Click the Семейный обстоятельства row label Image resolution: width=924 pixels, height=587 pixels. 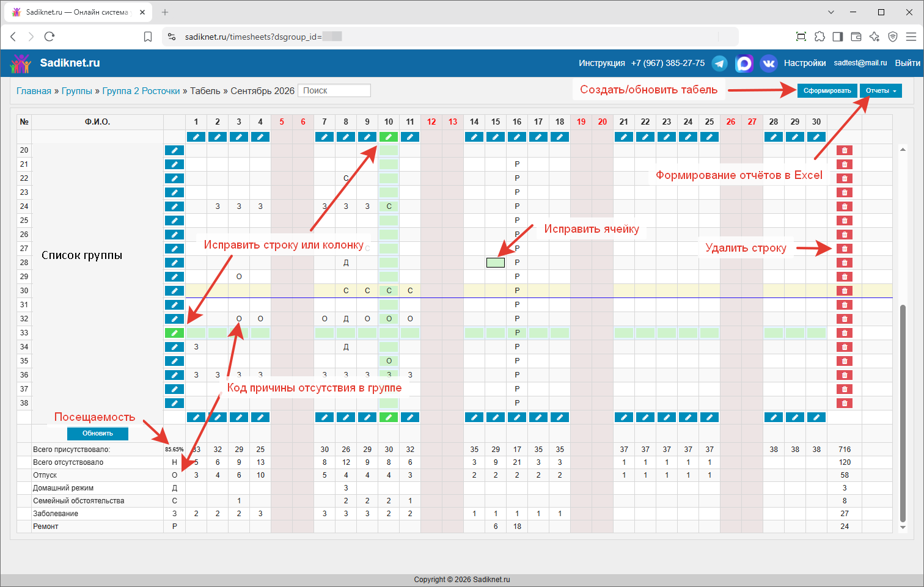click(x=79, y=501)
